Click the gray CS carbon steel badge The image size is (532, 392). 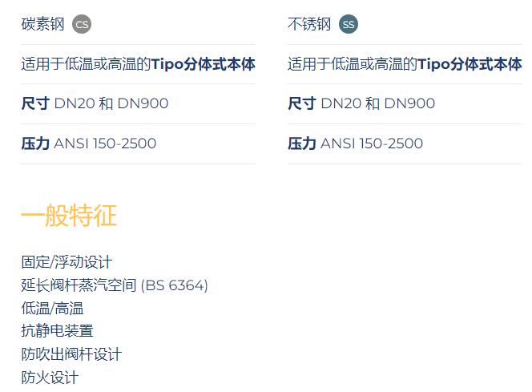(x=82, y=24)
